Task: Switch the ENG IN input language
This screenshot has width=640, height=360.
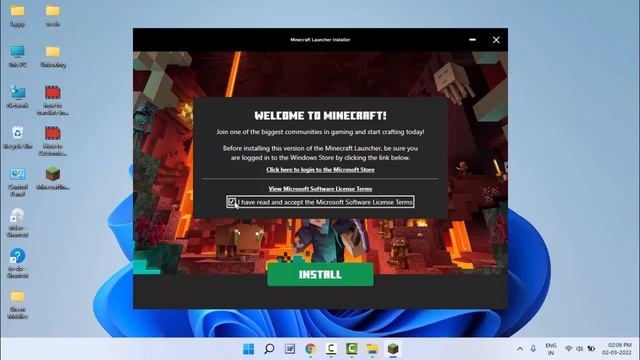Action: coord(551,349)
